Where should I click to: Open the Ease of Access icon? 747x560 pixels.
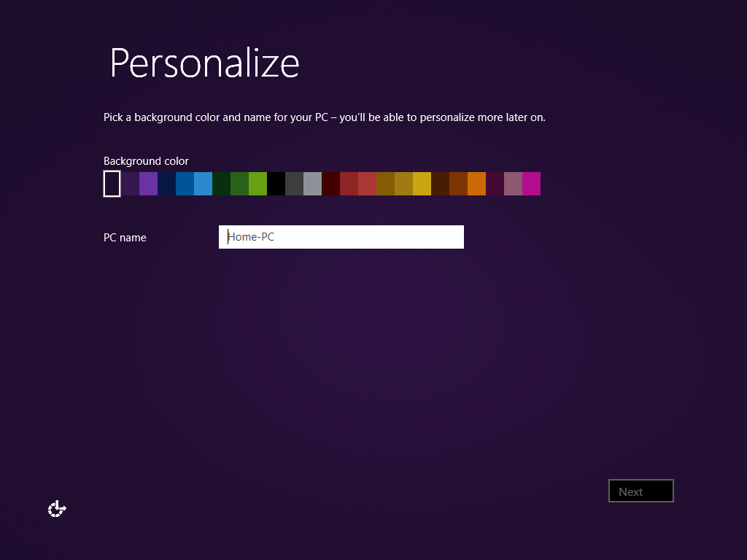[57, 508]
